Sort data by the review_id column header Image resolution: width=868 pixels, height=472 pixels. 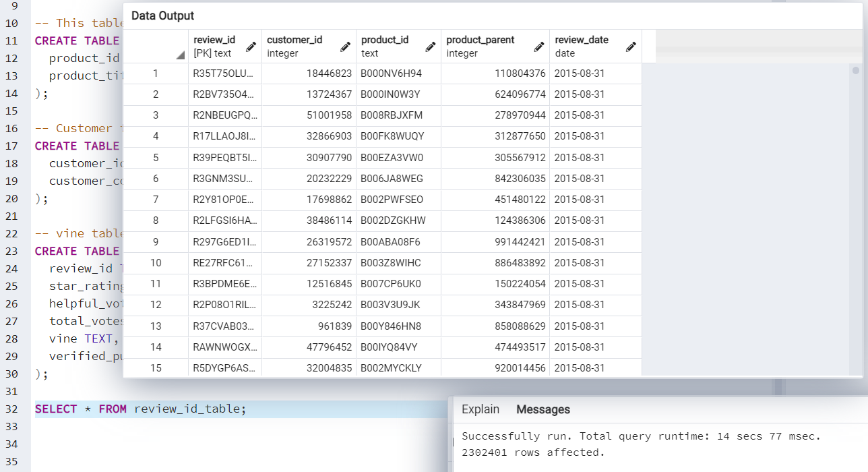[214, 40]
